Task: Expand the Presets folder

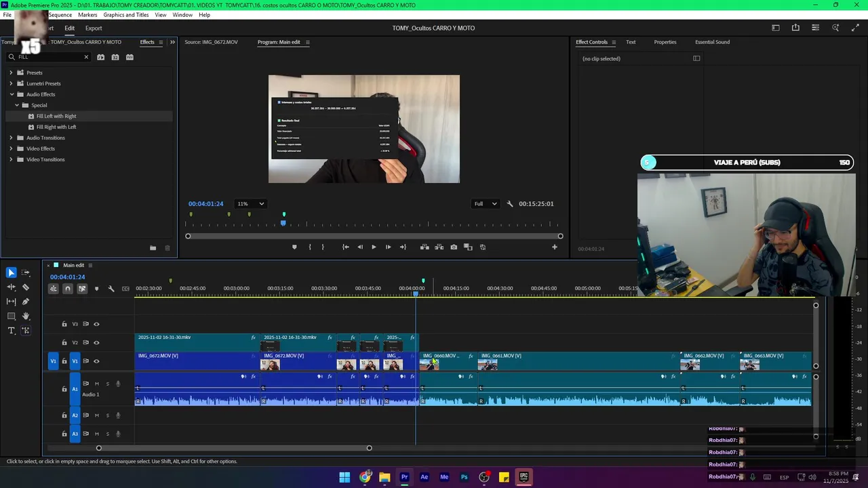Action: 11,73
